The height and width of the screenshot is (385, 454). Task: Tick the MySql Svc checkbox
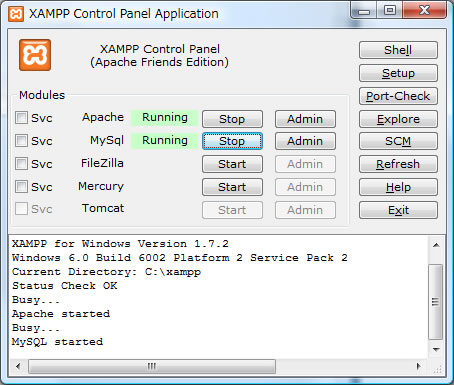point(21,141)
